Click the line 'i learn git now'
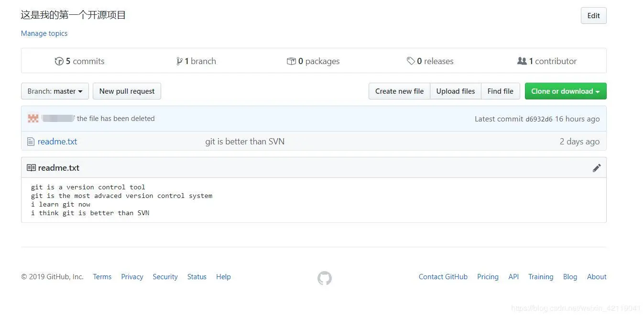The image size is (644, 317). [x=61, y=204]
